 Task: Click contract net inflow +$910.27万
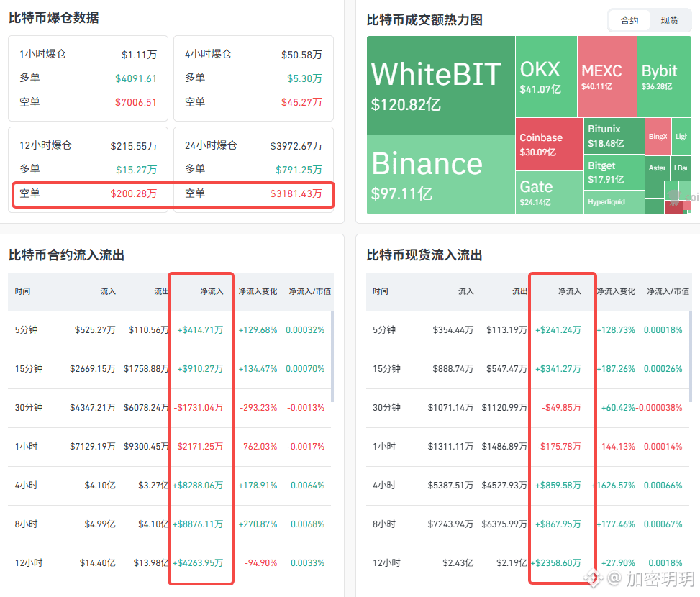(x=200, y=369)
